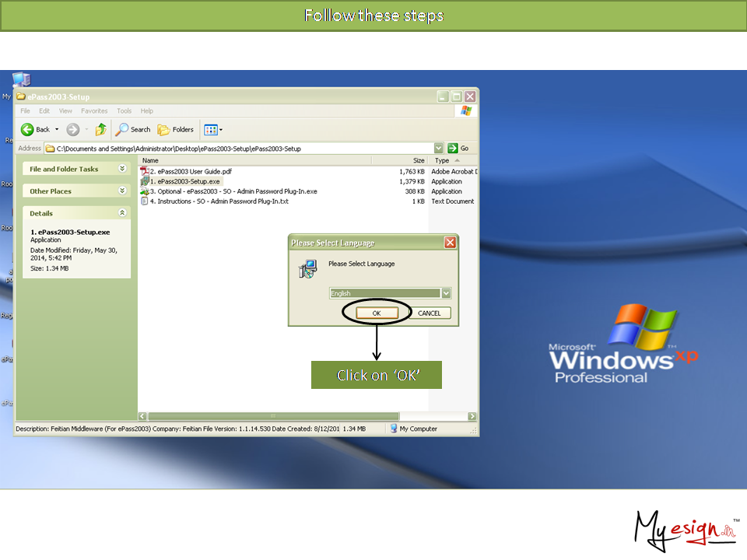This screenshot has height=560, width=747.
Task: Select the Optional Admin Password Plug-In.exe file
Action: [233, 191]
